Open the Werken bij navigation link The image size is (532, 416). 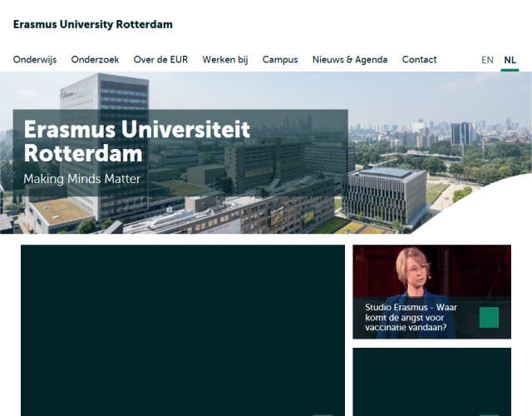pyautogui.click(x=225, y=60)
